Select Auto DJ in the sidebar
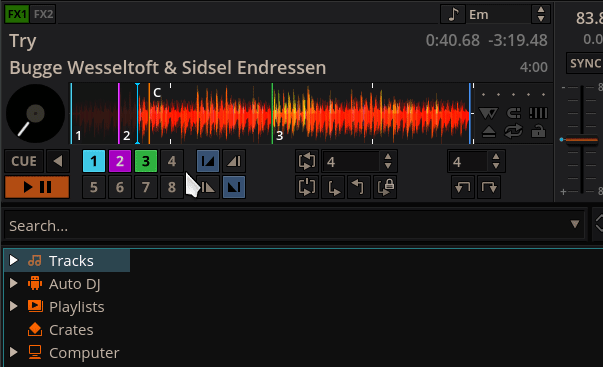The width and height of the screenshot is (603, 367). 75,284
